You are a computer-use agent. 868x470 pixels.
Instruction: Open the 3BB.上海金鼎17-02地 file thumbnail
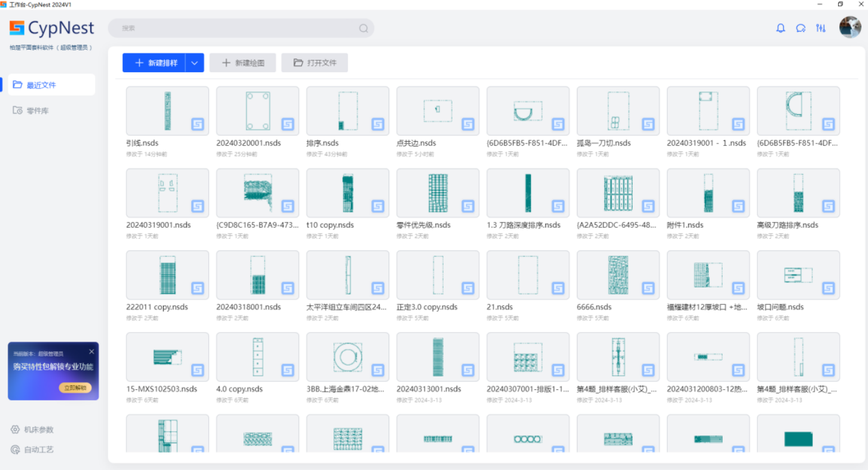[348, 356]
